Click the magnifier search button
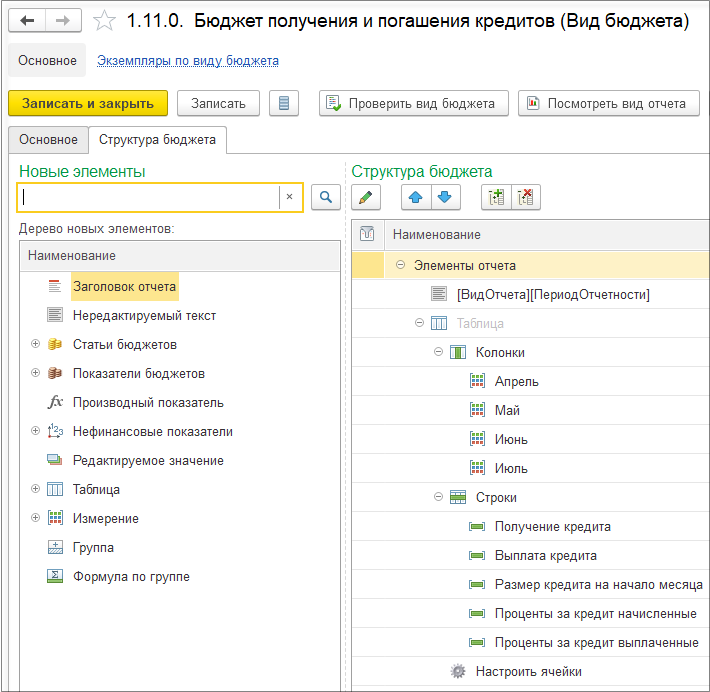The image size is (710, 692). click(x=326, y=197)
